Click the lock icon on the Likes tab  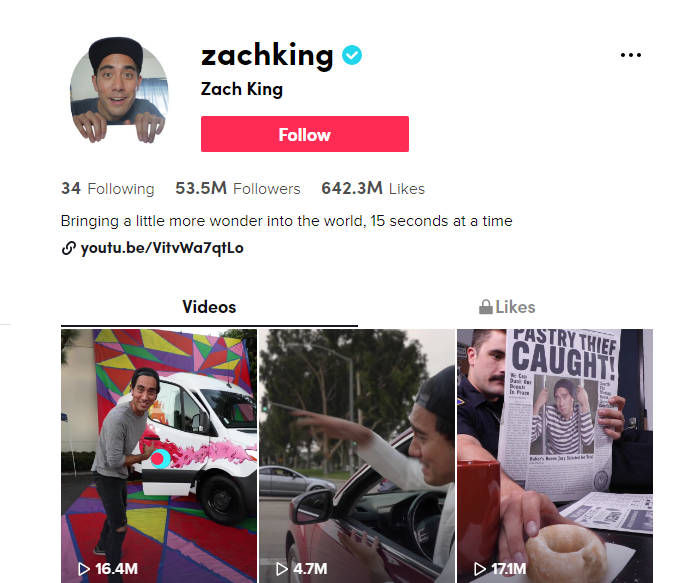click(486, 307)
